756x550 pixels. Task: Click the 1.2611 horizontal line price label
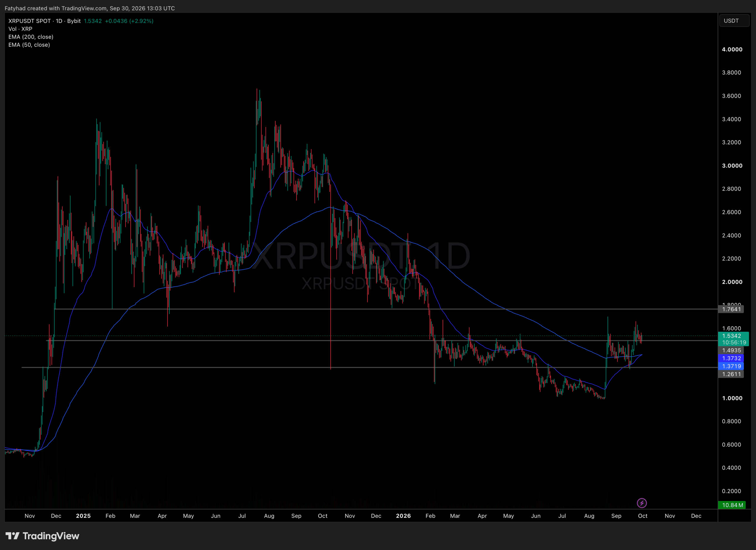click(731, 374)
